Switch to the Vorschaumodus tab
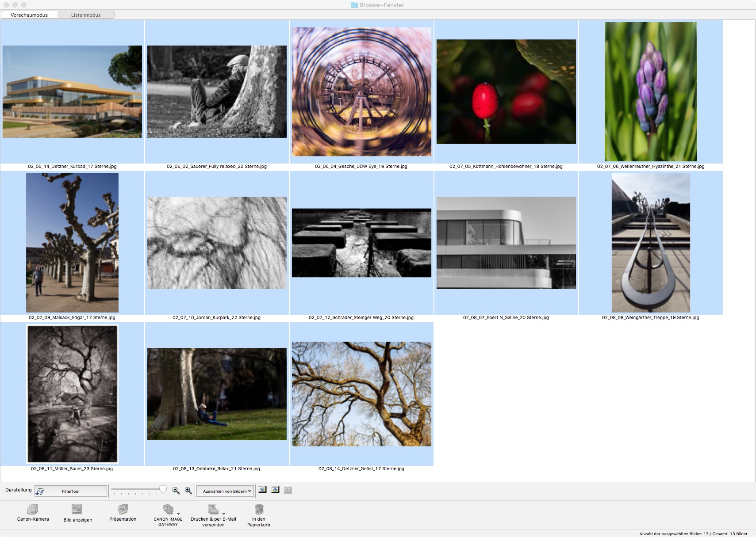Viewport: 756px width, 537px height. click(x=29, y=15)
